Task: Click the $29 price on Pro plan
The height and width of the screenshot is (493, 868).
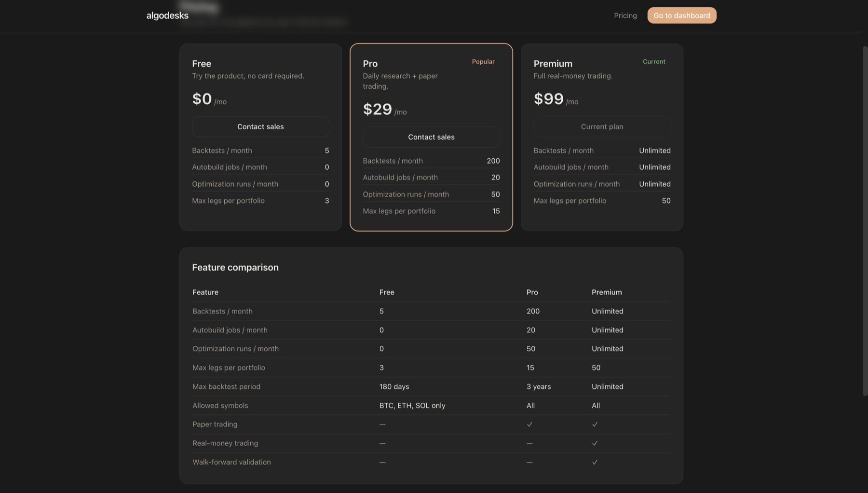Action: [377, 109]
